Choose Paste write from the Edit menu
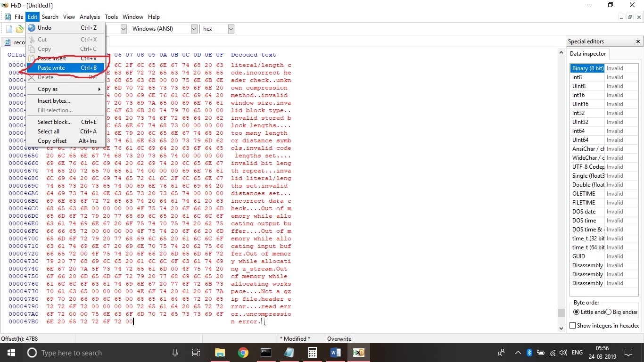The image size is (644, 362). 51,67
